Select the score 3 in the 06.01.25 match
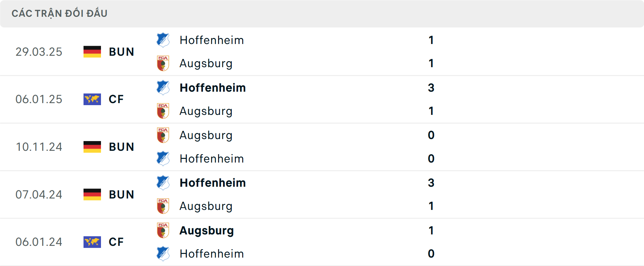This screenshot has width=644, height=266. [x=431, y=88]
